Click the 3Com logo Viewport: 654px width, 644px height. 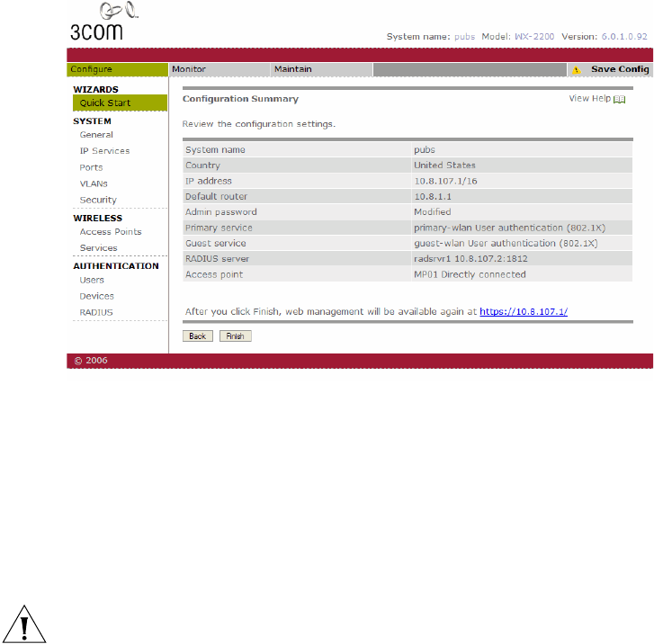click(x=104, y=21)
